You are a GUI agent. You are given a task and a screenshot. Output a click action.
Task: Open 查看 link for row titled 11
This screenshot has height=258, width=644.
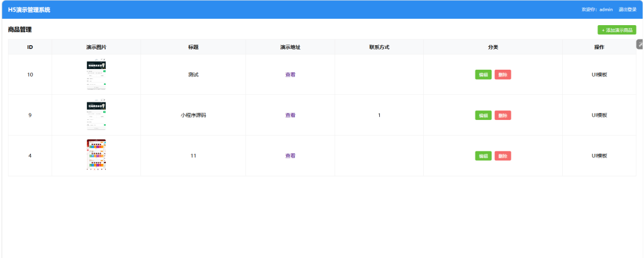click(x=291, y=156)
